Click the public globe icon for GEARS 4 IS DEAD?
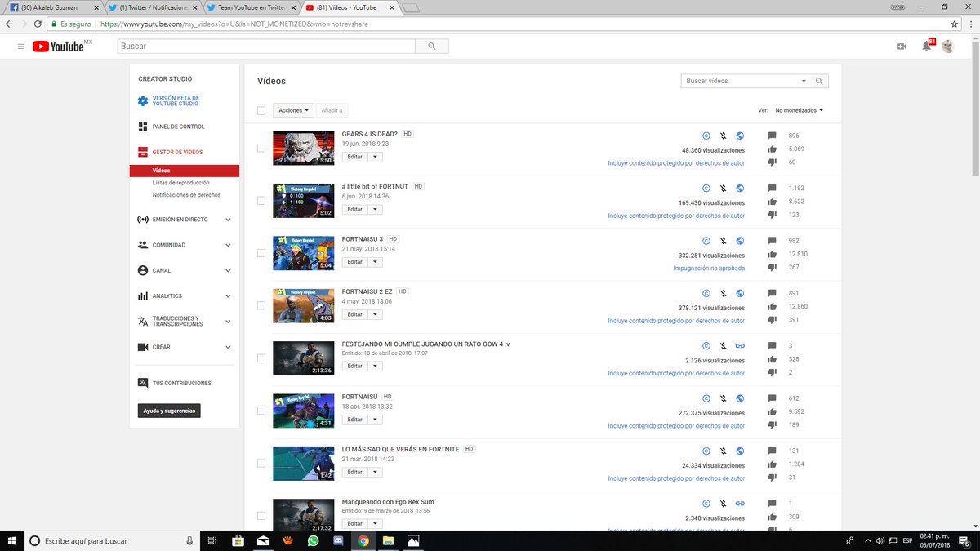 [740, 136]
